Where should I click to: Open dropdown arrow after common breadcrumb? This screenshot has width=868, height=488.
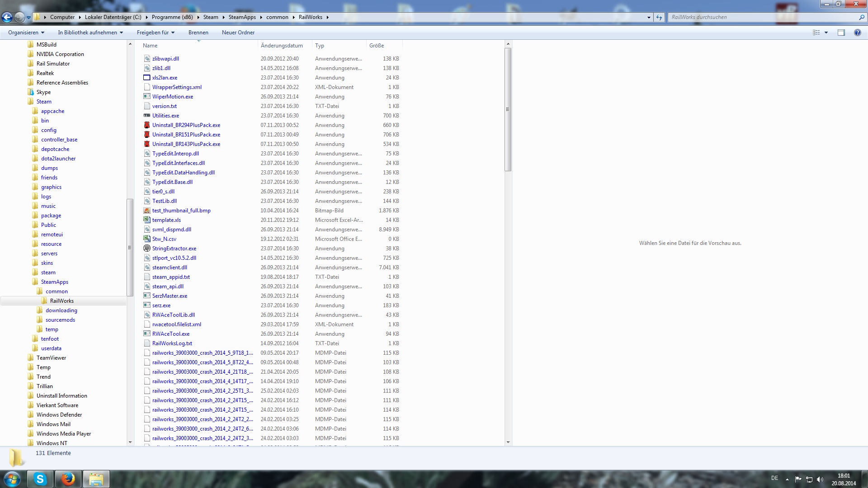tap(294, 17)
